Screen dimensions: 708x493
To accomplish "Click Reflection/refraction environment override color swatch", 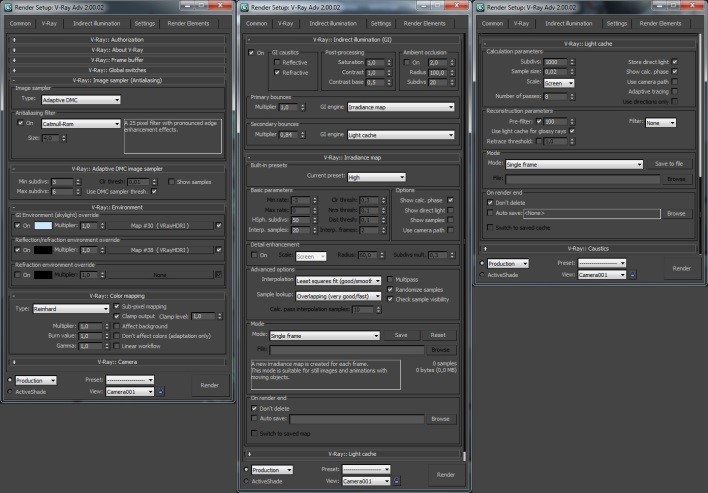I will click(x=43, y=250).
